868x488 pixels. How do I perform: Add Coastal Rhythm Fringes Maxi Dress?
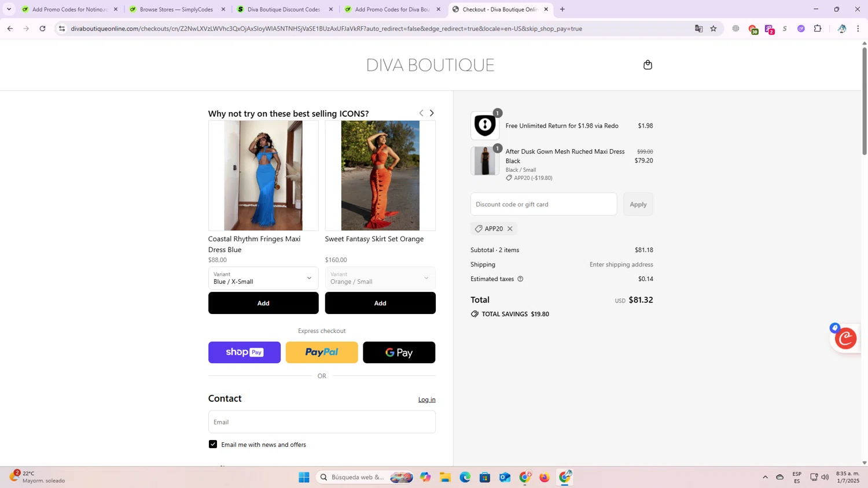(x=263, y=303)
